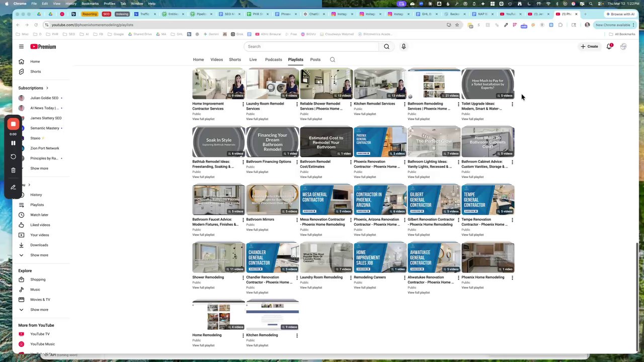Screen dimensions: 644x362
Task: Expand the Subscriptions section chevron
Action: point(47,88)
